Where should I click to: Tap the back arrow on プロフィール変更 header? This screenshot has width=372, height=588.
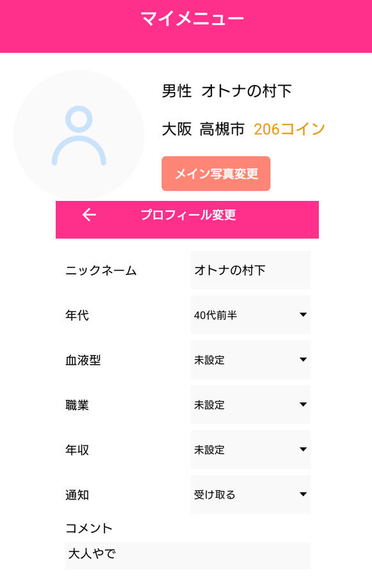pyautogui.click(x=88, y=216)
